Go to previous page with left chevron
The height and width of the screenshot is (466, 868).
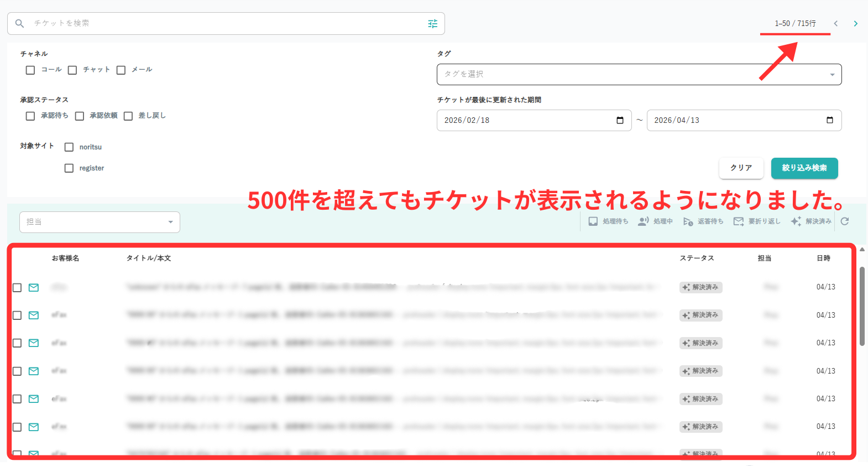(x=835, y=23)
